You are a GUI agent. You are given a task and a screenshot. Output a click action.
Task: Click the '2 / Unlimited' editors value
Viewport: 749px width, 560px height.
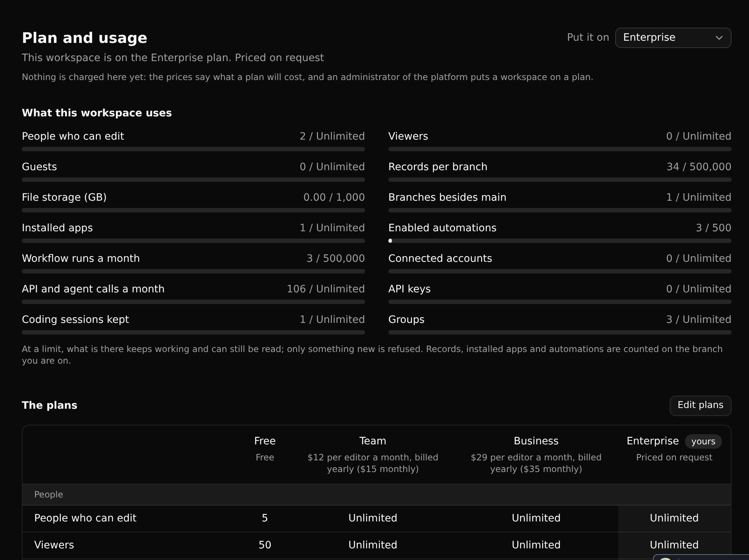pyautogui.click(x=332, y=136)
